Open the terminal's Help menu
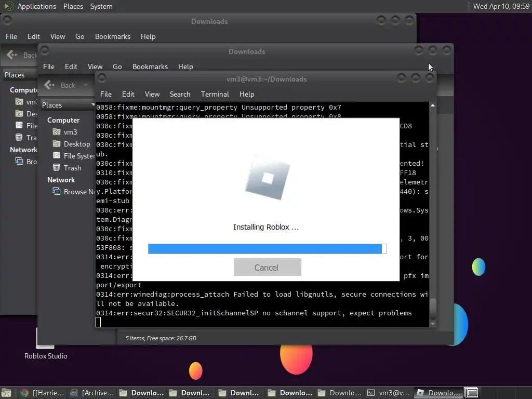 (x=247, y=95)
